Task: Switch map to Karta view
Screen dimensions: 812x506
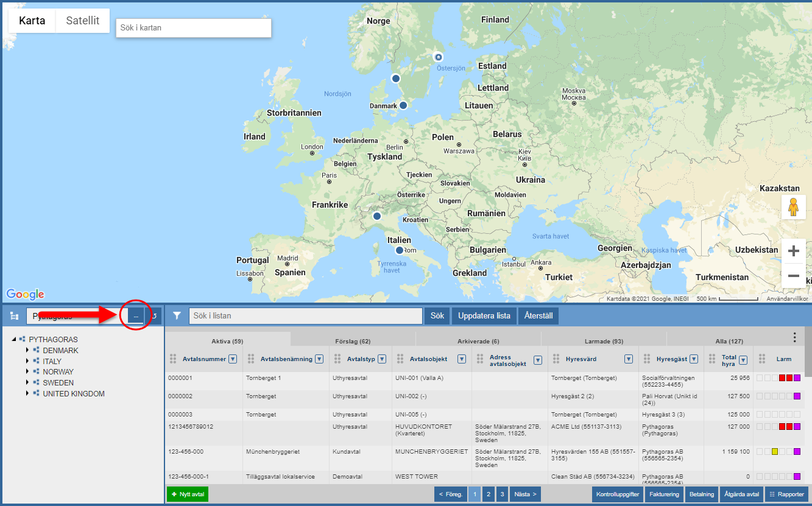Action: pos(32,21)
